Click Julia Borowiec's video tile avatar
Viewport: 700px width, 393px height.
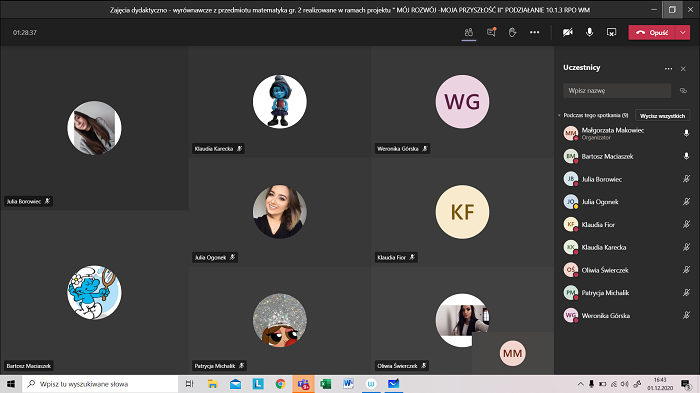[x=94, y=128]
